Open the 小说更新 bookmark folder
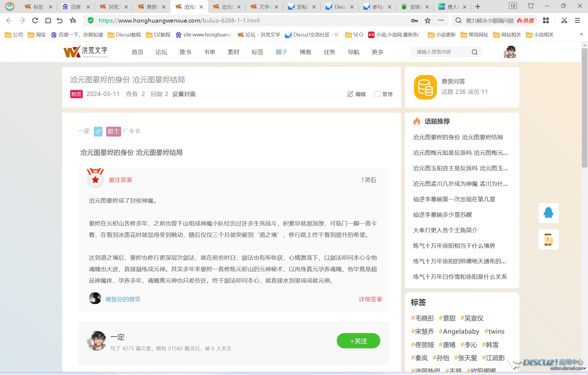This screenshot has height=375, width=588. pyautogui.click(x=442, y=35)
